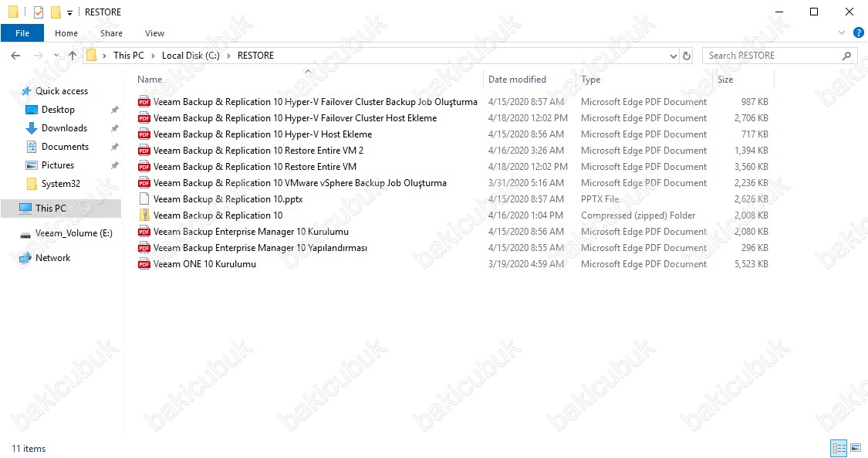
Task: Select Enterprise Manager 10 Kurulumu PDF icon
Action: [x=144, y=232]
